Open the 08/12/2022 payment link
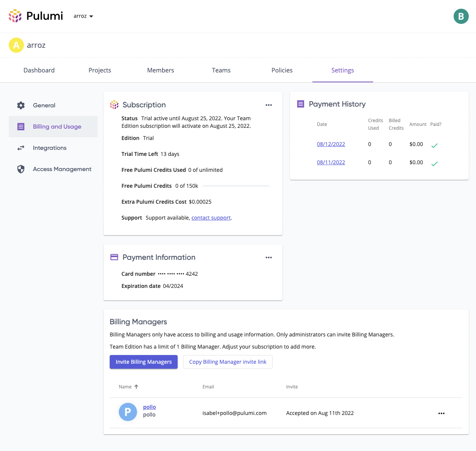This screenshot has height=451, width=476. tap(331, 144)
